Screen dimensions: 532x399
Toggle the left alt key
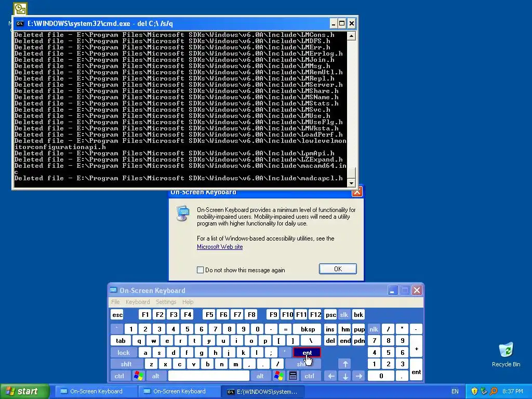pos(155,376)
